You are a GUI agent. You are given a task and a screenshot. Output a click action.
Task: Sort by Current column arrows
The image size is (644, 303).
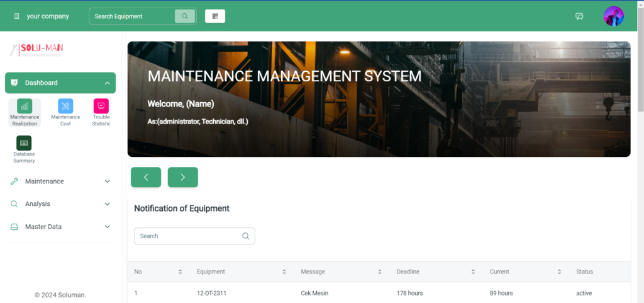pyautogui.click(x=559, y=272)
